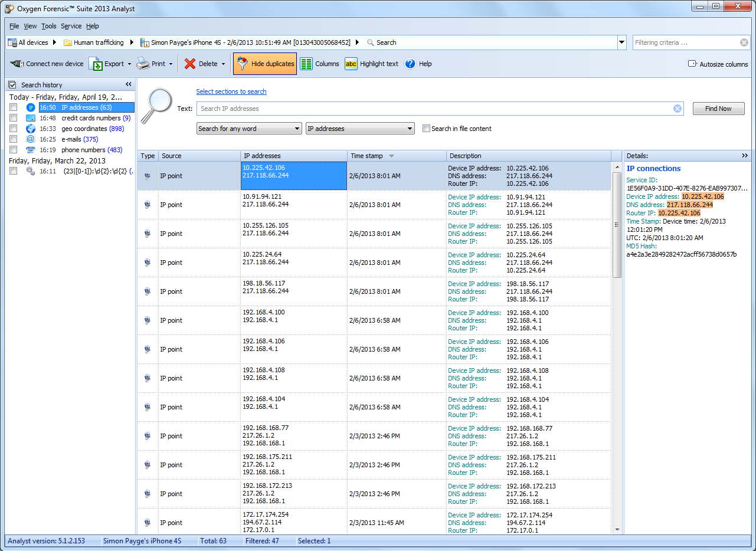The height and width of the screenshot is (551, 756).
Task: Enable Highlight text option
Action: pyautogui.click(x=372, y=64)
